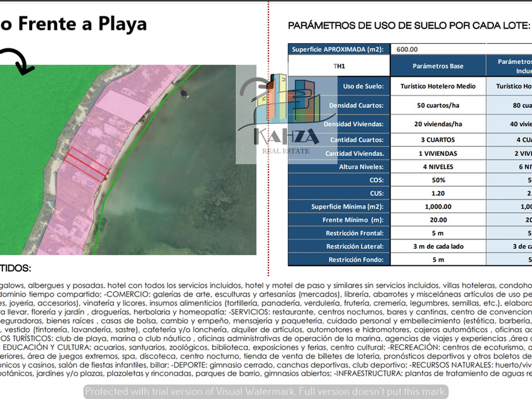Click the 'Frente Mínimo (m):' label

(x=353, y=220)
